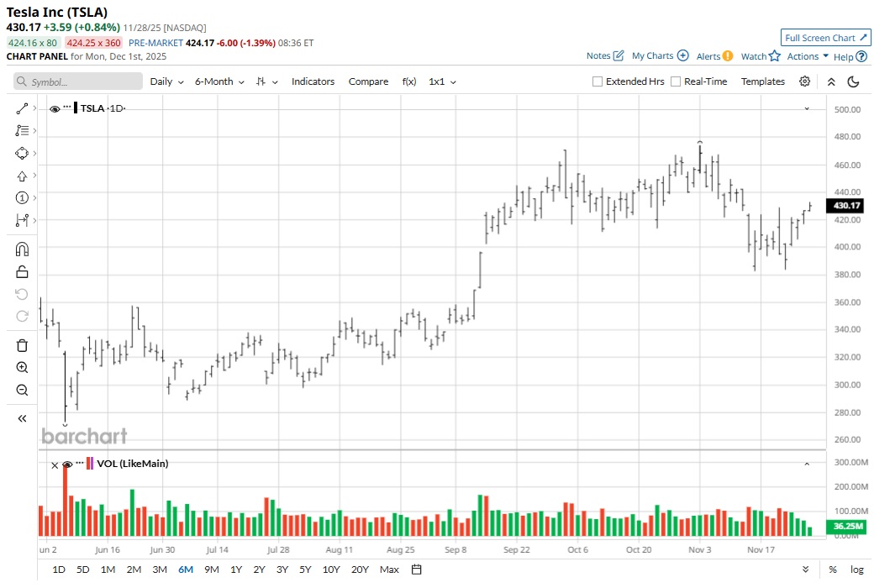Toggle TSLA plot visibility eye
The width and height of the screenshot is (895, 588).
tap(55, 109)
